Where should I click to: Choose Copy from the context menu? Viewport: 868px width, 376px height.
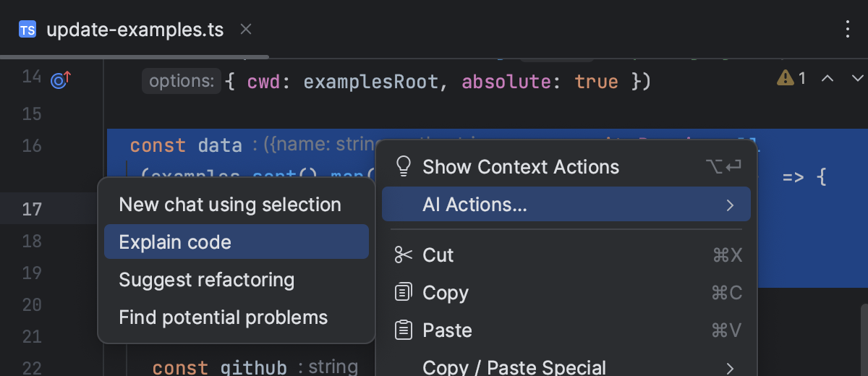566,293
